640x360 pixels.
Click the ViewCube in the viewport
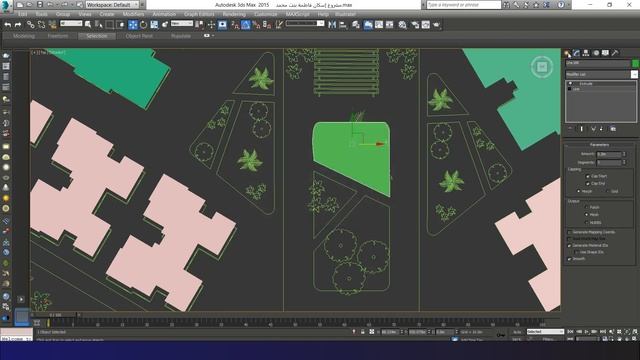point(542,67)
